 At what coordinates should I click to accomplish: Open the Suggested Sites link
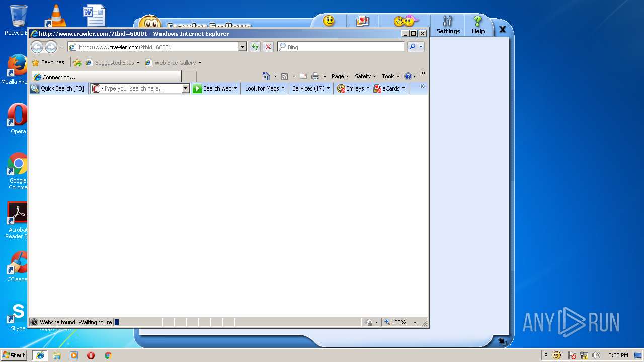pos(113,63)
